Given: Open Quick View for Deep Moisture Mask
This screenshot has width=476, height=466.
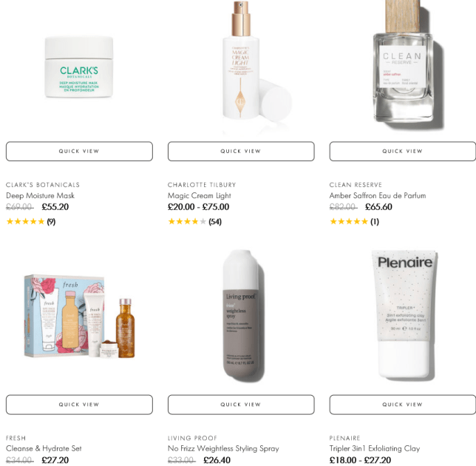Looking at the screenshot, I should [x=79, y=152].
